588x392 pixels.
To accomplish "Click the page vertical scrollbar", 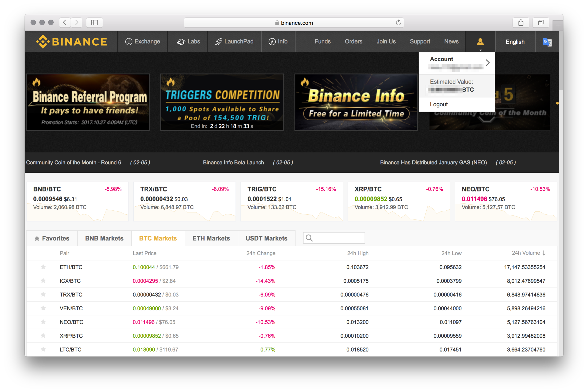I will pos(561,60).
